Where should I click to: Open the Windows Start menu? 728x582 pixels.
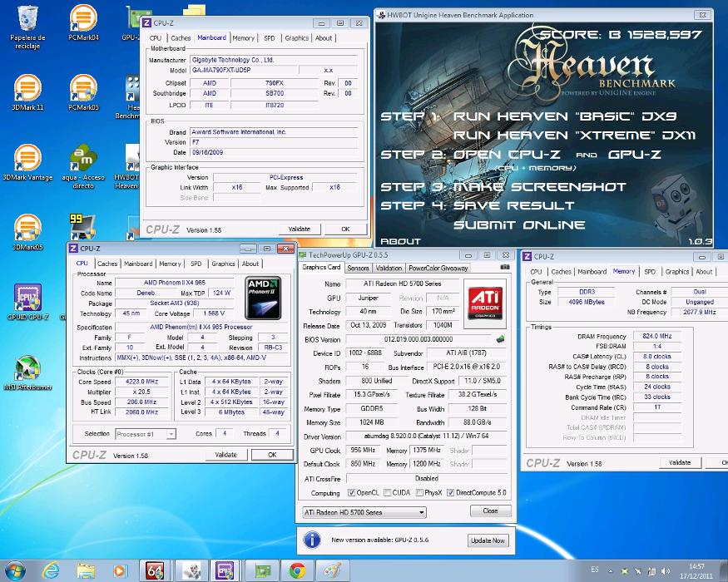tap(15, 570)
